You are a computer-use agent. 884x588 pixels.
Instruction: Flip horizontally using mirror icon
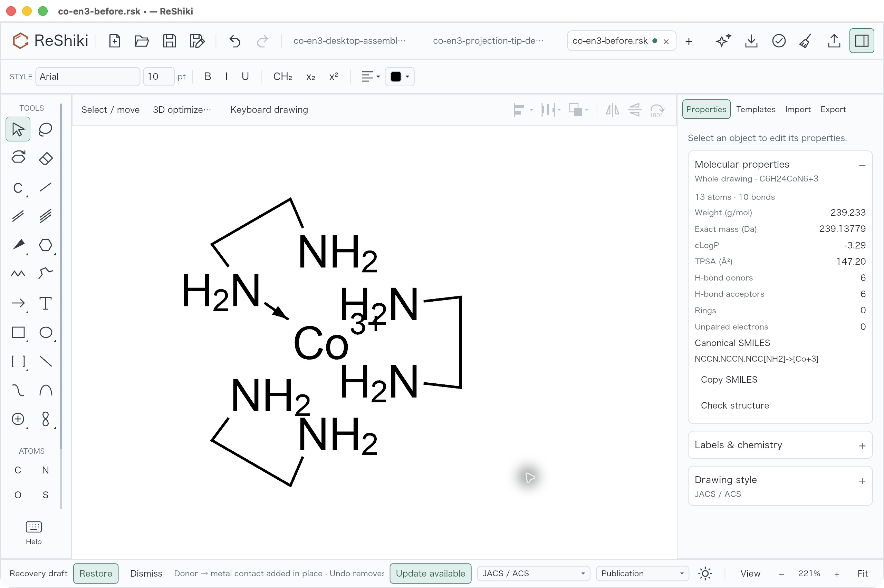pos(612,110)
